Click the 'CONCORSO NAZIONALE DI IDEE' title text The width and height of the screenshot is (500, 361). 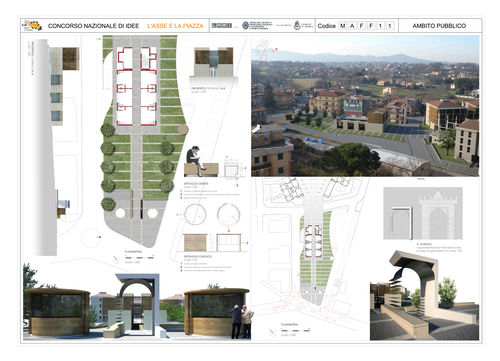point(93,26)
